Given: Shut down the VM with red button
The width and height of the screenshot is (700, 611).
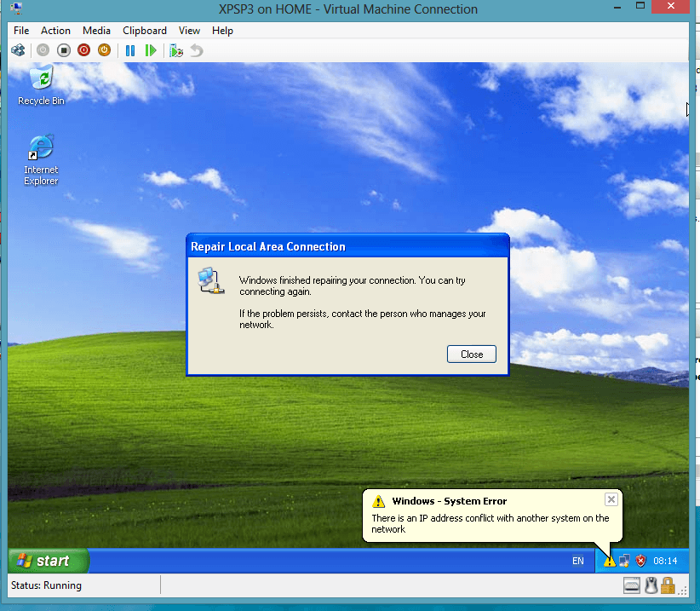Looking at the screenshot, I should click(x=83, y=50).
